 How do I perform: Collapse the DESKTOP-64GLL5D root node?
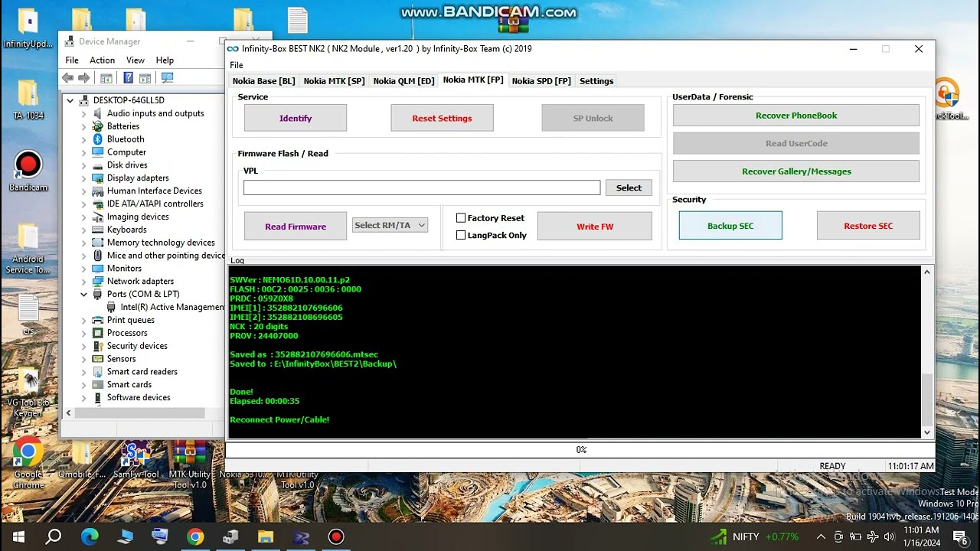pyautogui.click(x=70, y=100)
